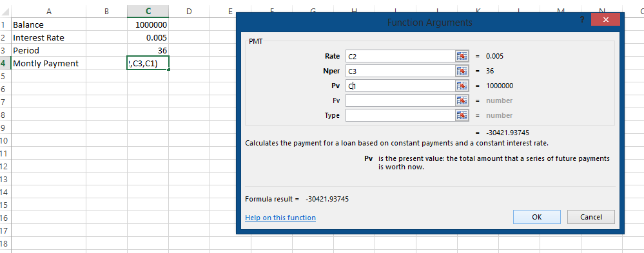Select cell A3 labeled Period

pos(48,50)
